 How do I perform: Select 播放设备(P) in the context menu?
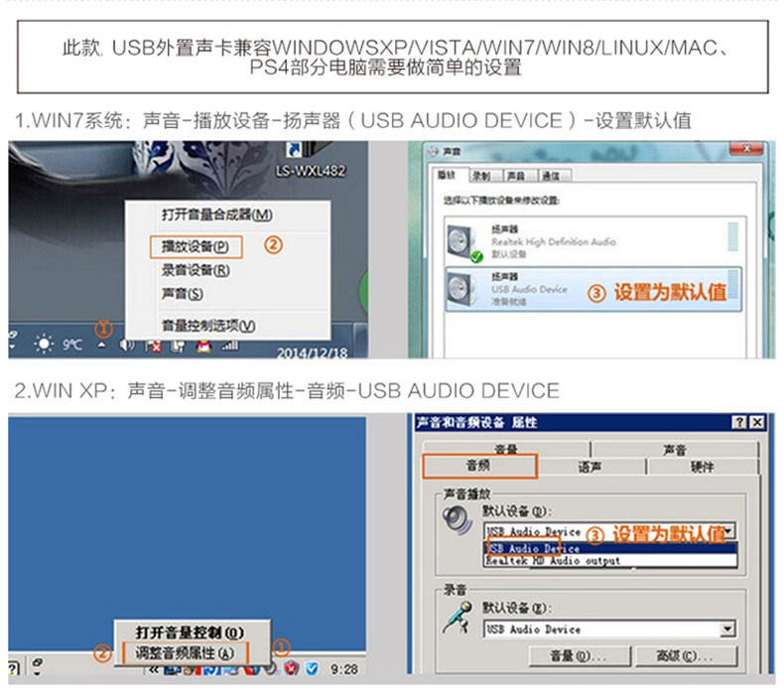196,246
